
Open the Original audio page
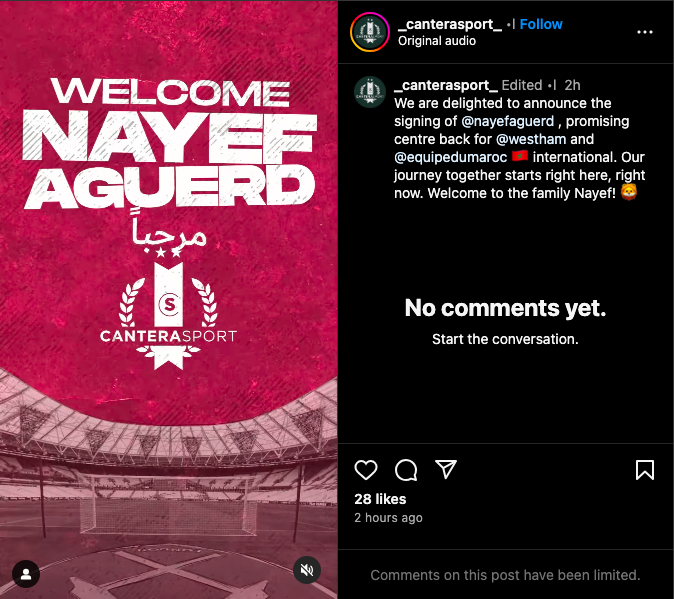point(437,41)
